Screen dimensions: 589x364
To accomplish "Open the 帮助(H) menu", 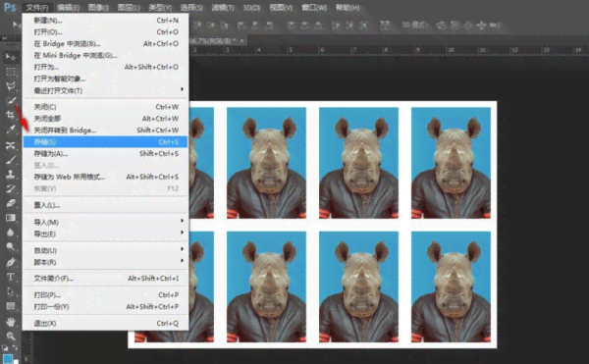I will 348,8.
